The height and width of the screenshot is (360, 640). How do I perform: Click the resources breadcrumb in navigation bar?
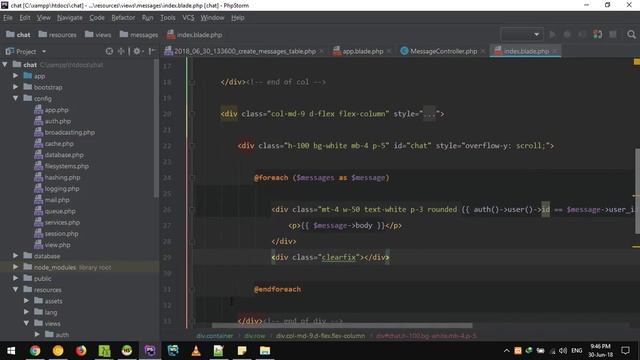point(57,35)
